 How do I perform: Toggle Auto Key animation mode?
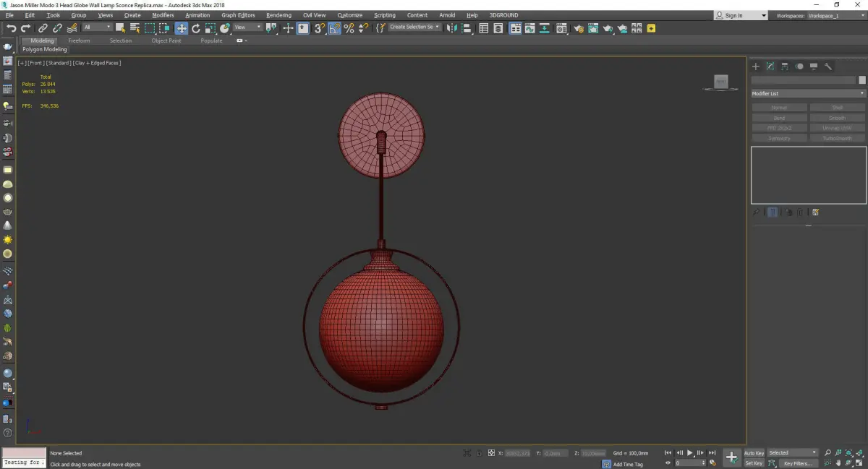[754, 453]
